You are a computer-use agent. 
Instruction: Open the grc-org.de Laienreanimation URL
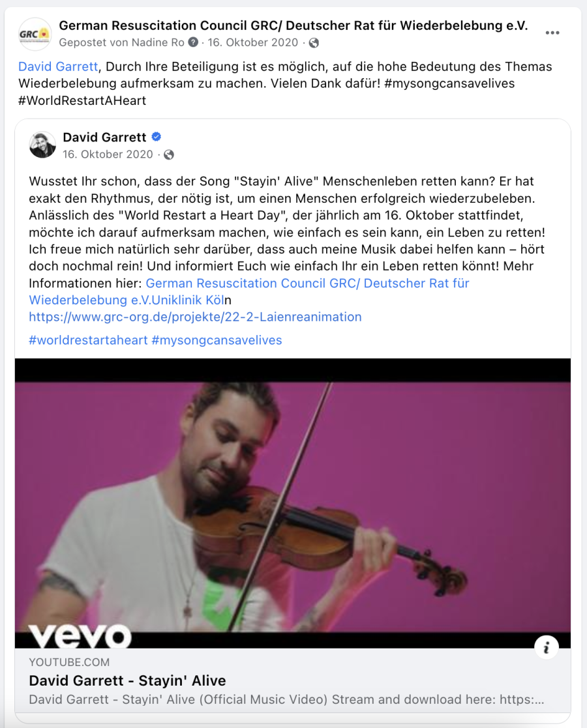195,317
